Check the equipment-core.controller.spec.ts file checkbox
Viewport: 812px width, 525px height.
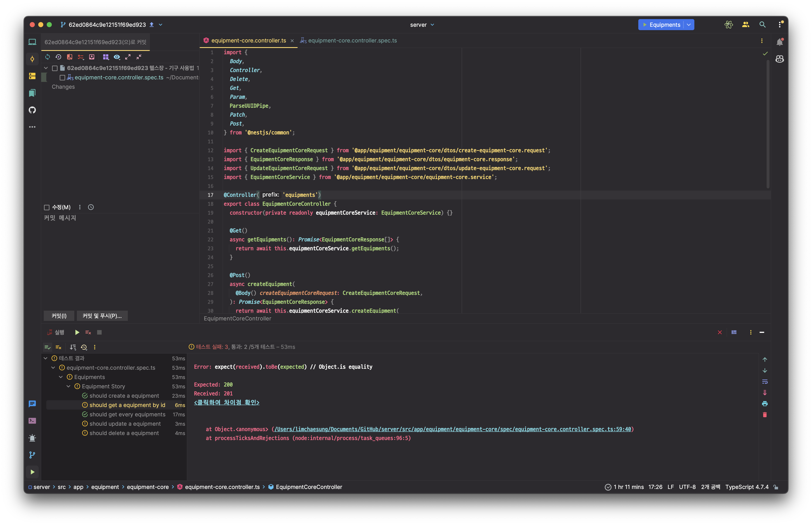tap(62, 78)
